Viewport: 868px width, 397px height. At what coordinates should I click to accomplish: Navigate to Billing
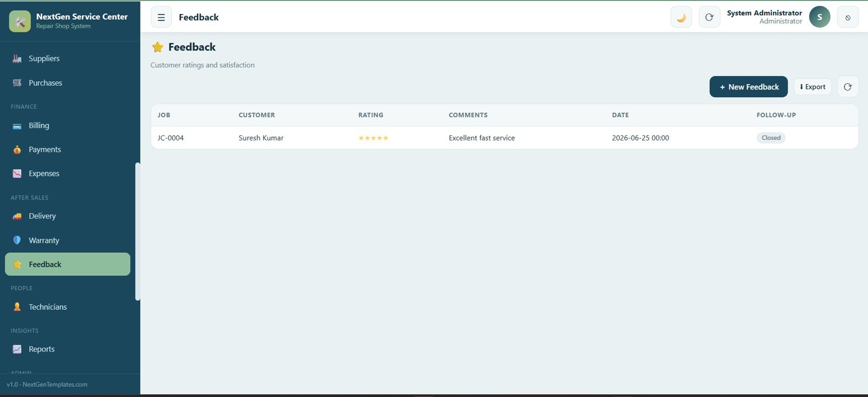(x=67, y=126)
